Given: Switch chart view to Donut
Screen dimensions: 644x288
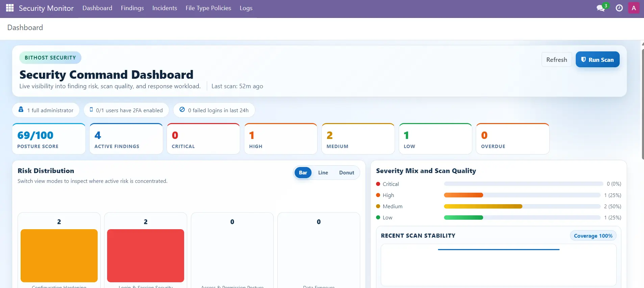Looking at the screenshot, I should [x=347, y=172].
